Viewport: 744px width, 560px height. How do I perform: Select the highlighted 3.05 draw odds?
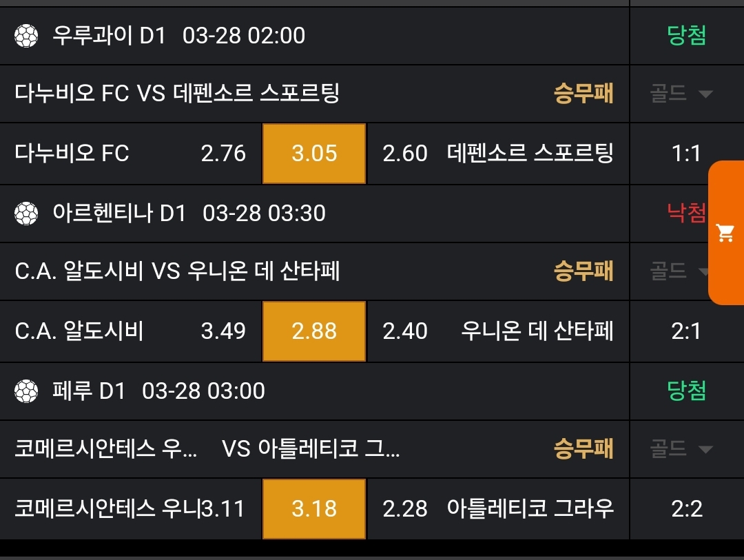(314, 154)
